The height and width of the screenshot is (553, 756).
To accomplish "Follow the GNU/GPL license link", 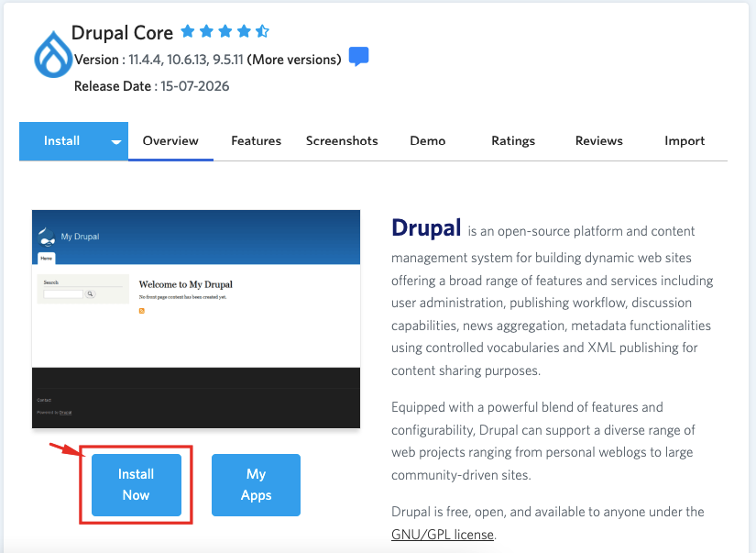I will [443, 535].
